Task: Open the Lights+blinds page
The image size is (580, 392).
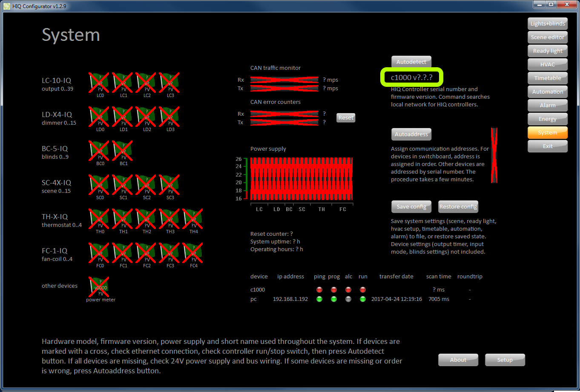Action: (x=548, y=24)
